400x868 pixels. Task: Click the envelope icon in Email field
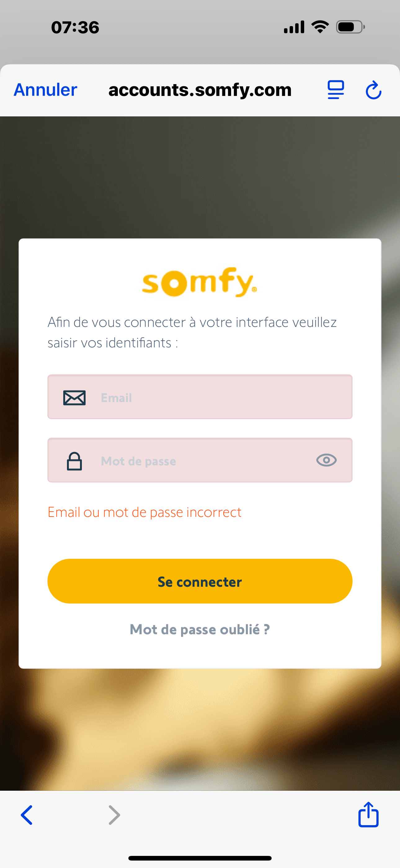(74, 398)
